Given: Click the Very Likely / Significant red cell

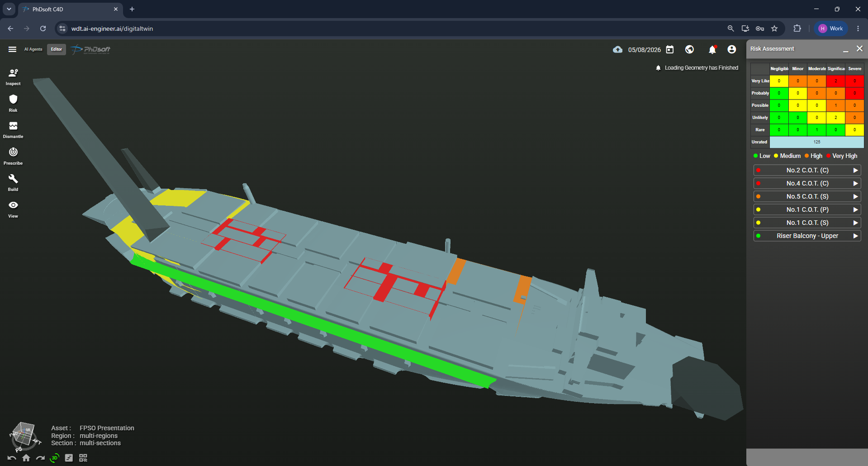Looking at the screenshot, I should click(835, 81).
